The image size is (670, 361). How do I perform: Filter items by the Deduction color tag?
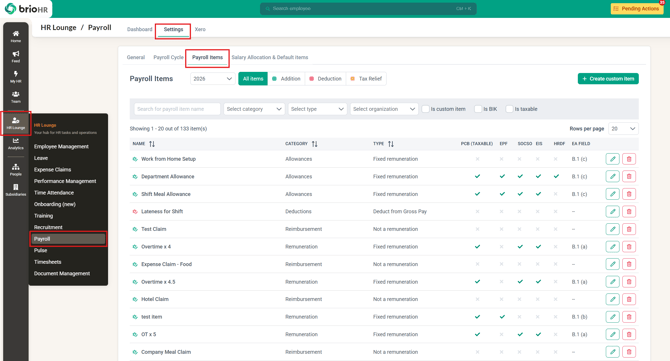[x=326, y=79]
